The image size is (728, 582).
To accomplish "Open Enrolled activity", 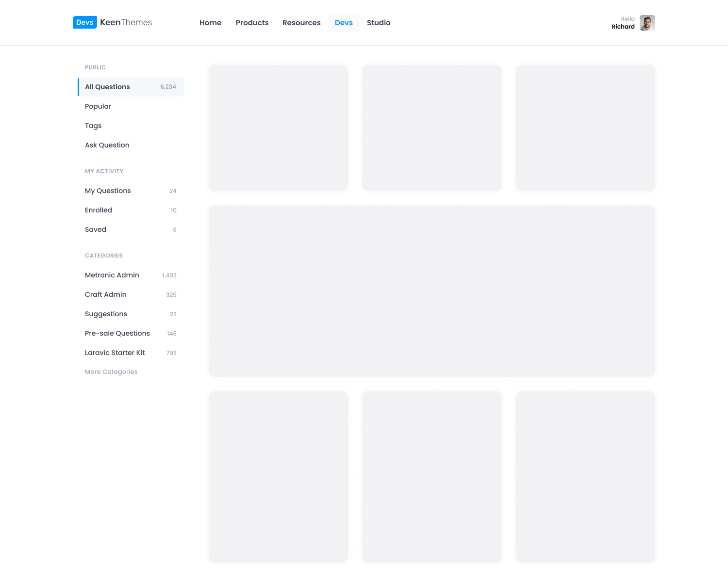I will click(99, 210).
